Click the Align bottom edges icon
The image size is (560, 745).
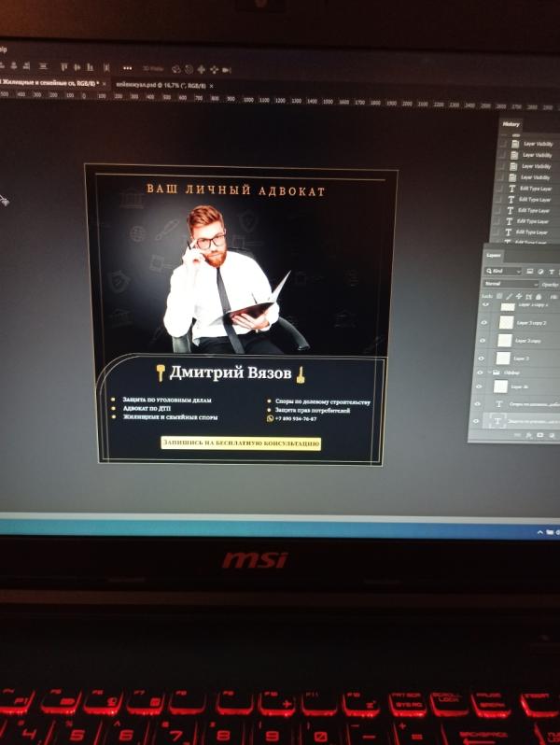[x=90, y=67]
